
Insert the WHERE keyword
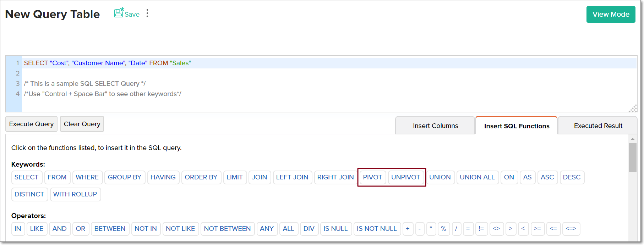[x=87, y=177]
